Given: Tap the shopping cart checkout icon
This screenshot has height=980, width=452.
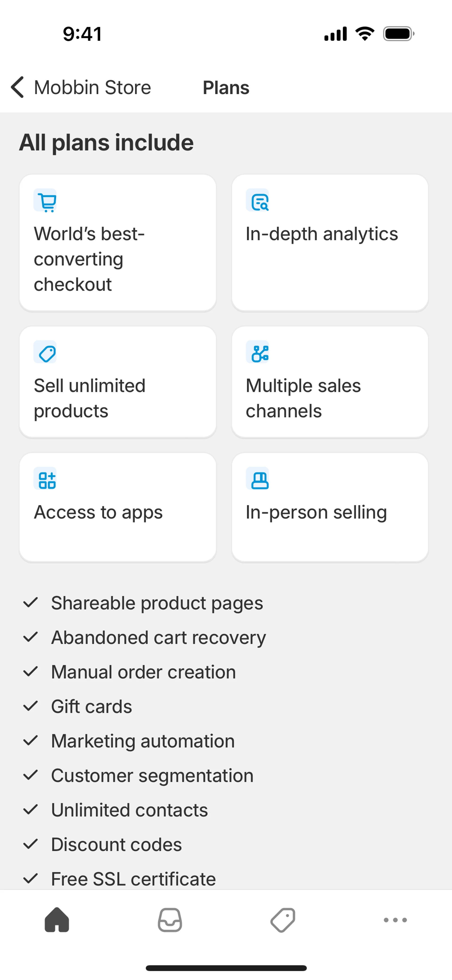Looking at the screenshot, I should click(45, 200).
